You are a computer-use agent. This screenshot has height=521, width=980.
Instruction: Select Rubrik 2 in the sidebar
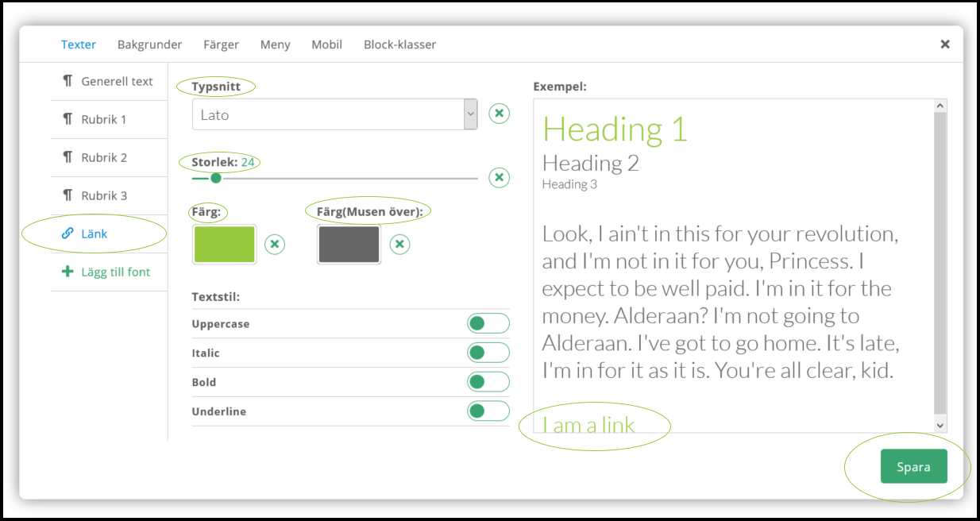103,157
